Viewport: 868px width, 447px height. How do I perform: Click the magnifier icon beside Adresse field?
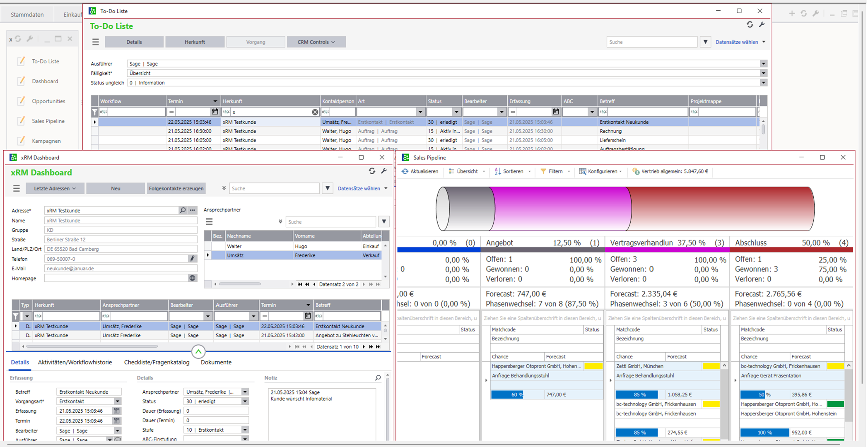click(x=183, y=210)
